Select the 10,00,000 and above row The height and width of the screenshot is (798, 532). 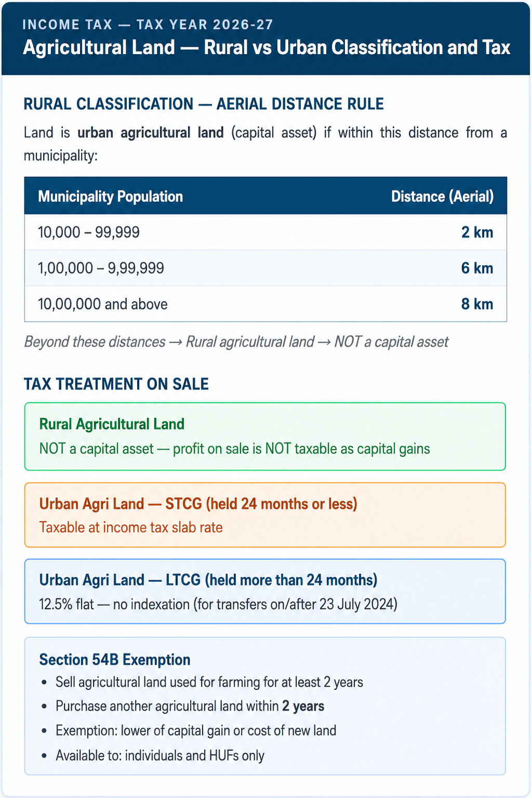tap(265, 304)
